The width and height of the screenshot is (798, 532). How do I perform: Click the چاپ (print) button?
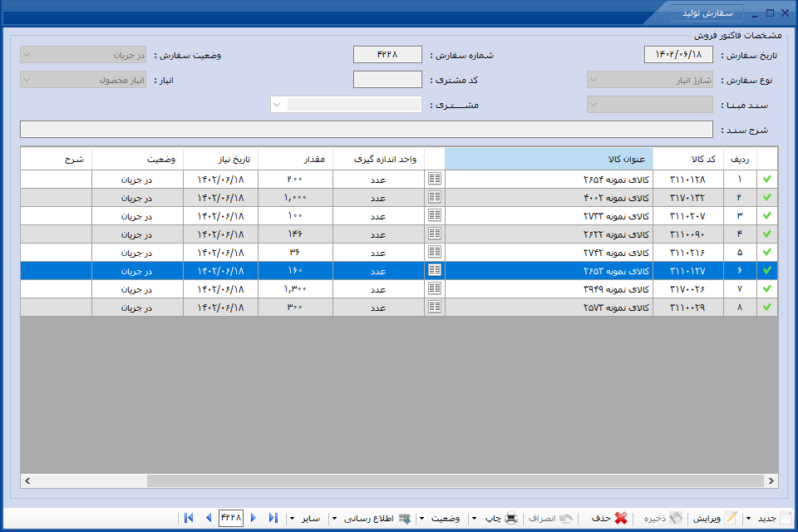[x=501, y=518]
